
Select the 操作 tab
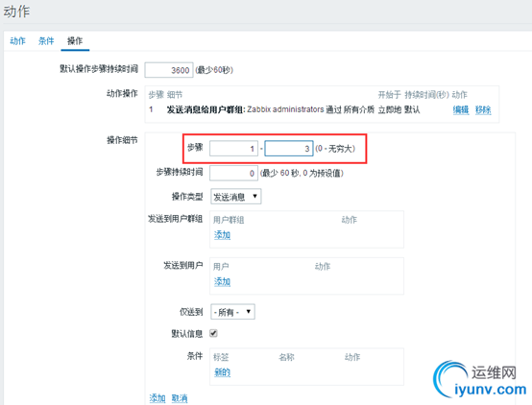click(x=75, y=41)
